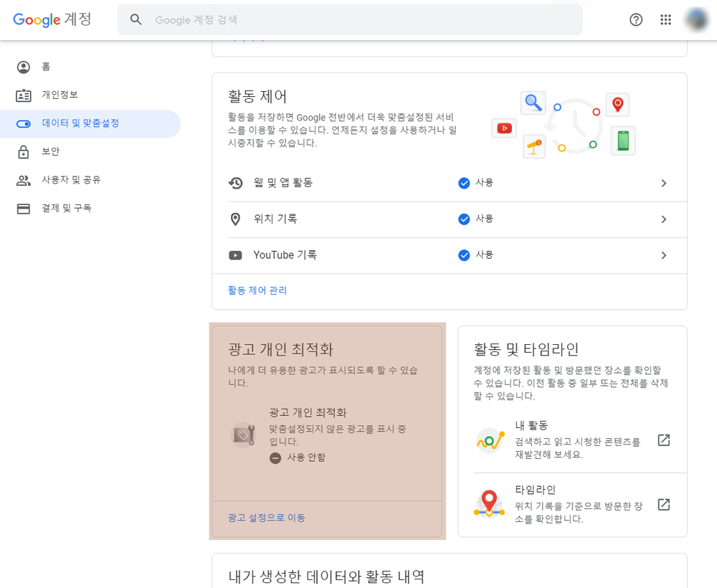The width and height of the screenshot is (717, 588).
Task: Click the 데이터 및 맞춤설정 toggle icon
Action: (24, 123)
